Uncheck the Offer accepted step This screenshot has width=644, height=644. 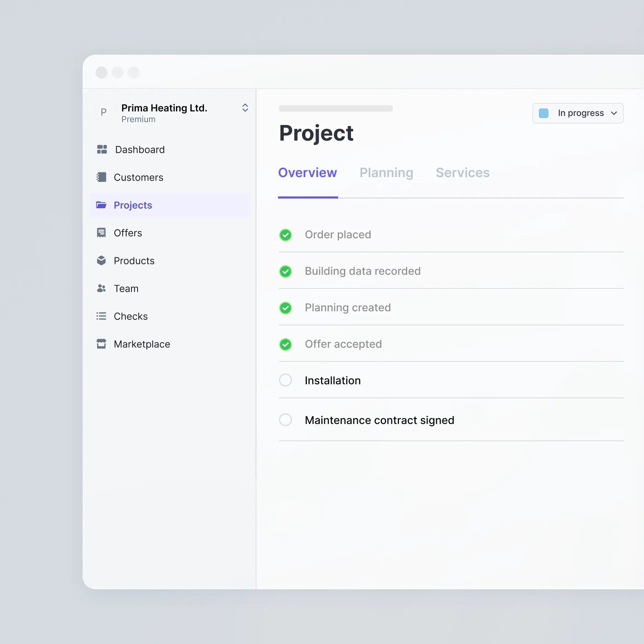click(x=286, y=345)
